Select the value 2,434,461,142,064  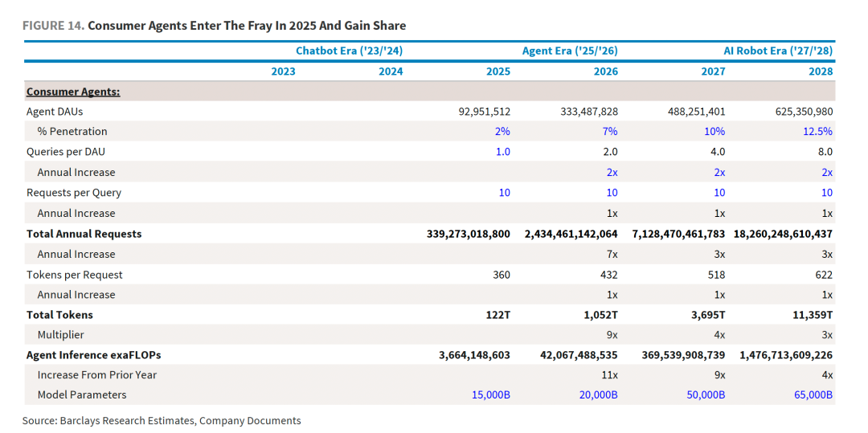tap(571, 234)
